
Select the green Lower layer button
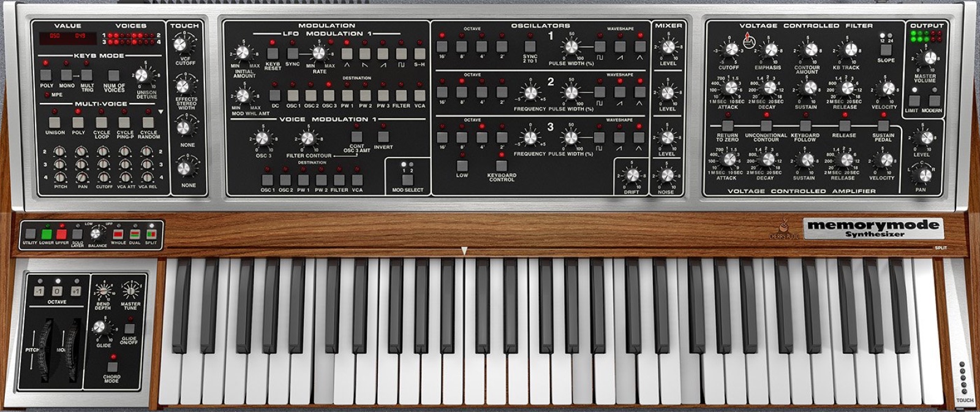[47, 234]
